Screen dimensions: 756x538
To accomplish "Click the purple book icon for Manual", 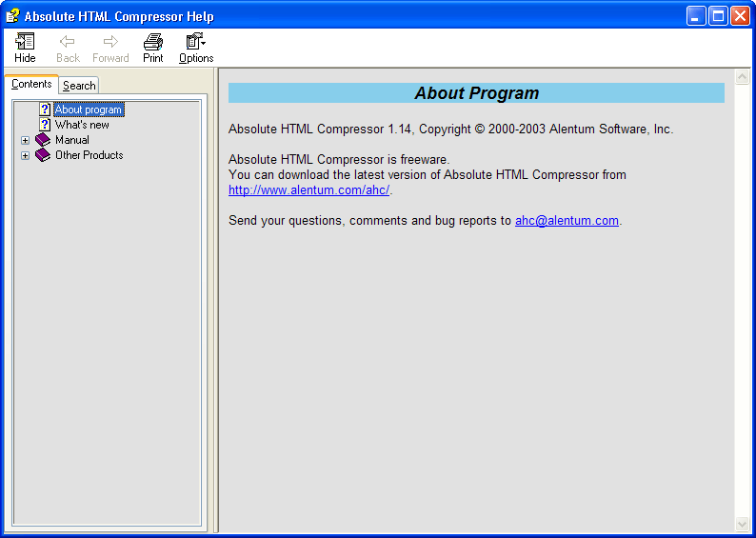I will tap(43, 140).
